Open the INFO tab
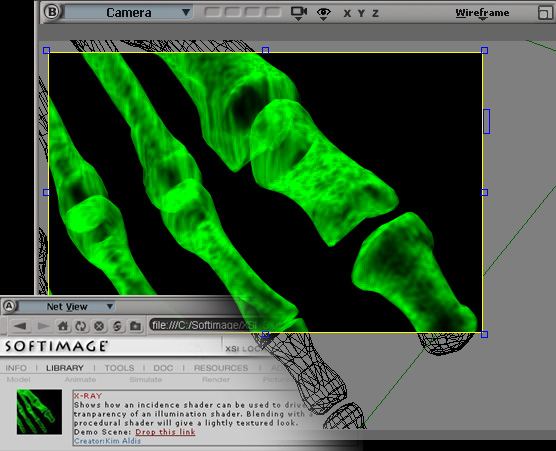This screenshot has width=556, height=451. 16,368
